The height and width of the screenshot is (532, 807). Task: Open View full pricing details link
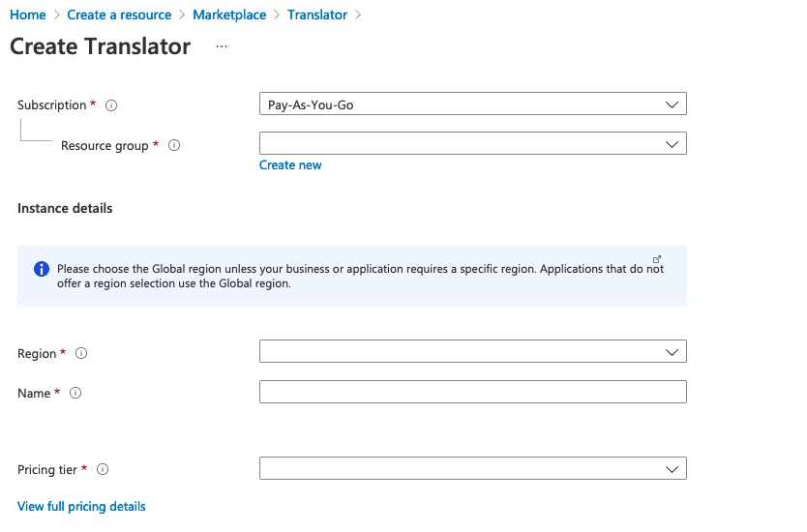[81, 507]
